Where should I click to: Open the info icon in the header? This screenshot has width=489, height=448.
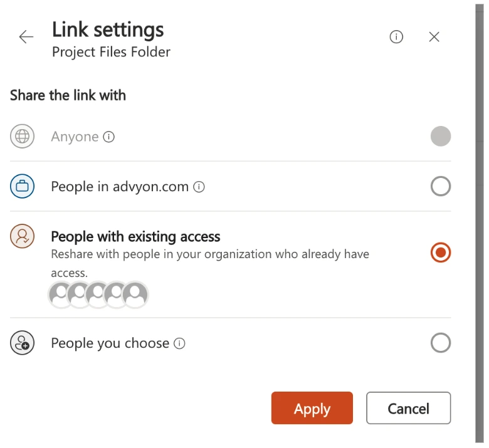click(x=396, y=37)
